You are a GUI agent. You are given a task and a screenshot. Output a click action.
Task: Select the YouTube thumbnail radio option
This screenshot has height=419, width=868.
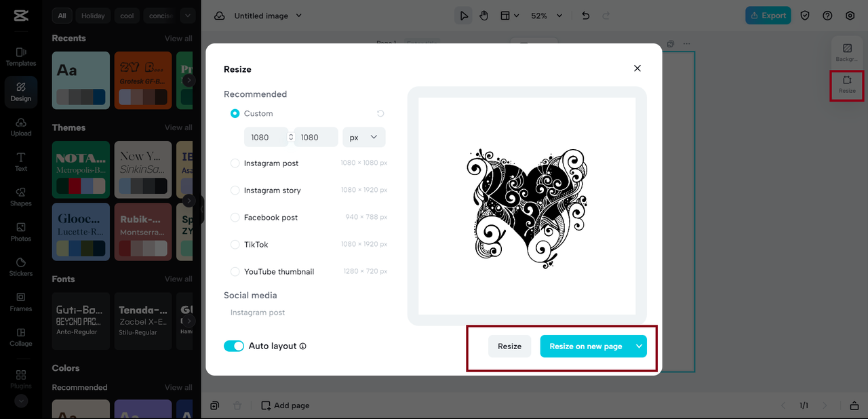pyautogui.click(x=235, y=272)
